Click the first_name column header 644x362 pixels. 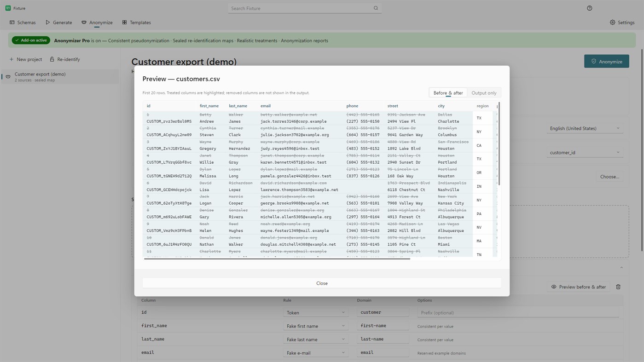point(209,106)
